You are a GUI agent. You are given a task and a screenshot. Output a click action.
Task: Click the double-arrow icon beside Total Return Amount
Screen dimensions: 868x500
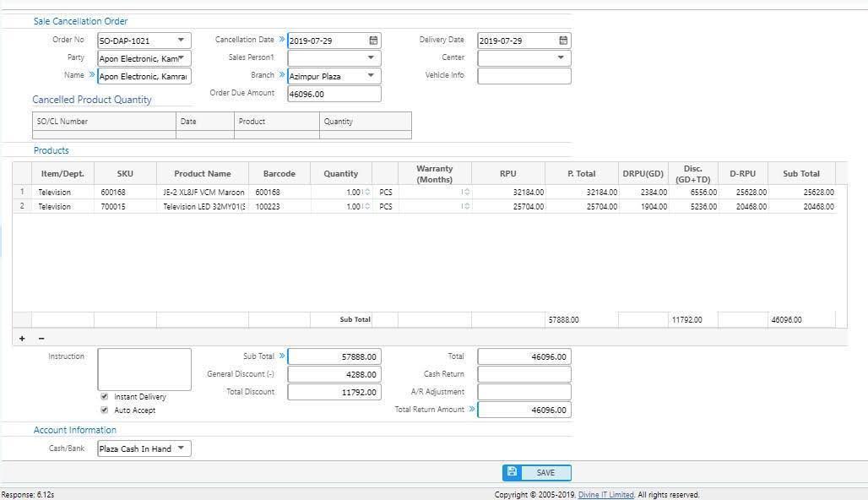(472, 410)
